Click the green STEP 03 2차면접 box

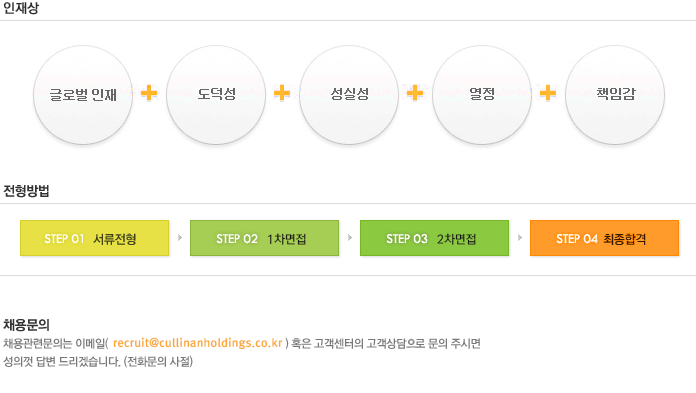click(435, 238)
